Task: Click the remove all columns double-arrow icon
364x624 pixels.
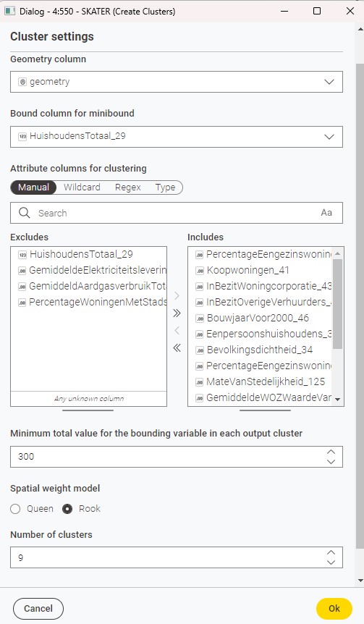Action: [177, 348]
